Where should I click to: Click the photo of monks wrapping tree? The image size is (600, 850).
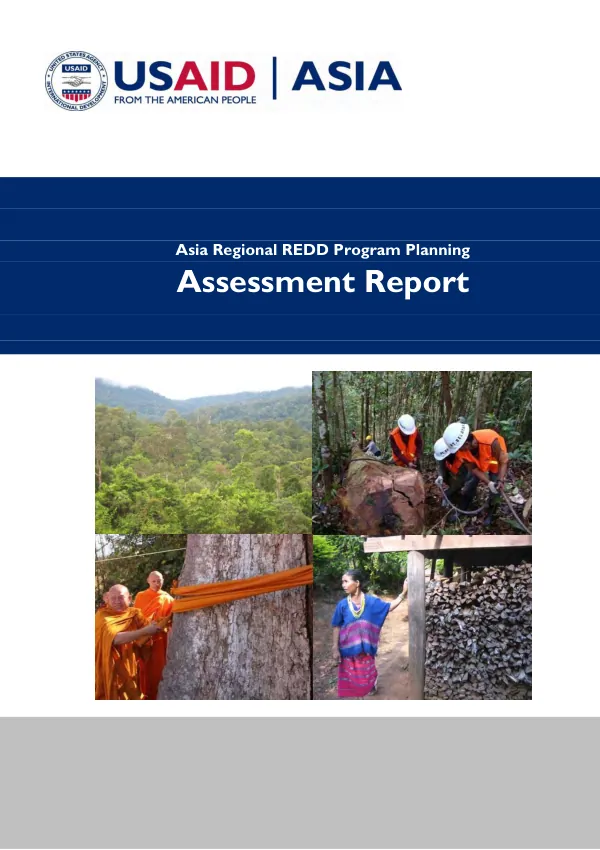pos(204,617)
